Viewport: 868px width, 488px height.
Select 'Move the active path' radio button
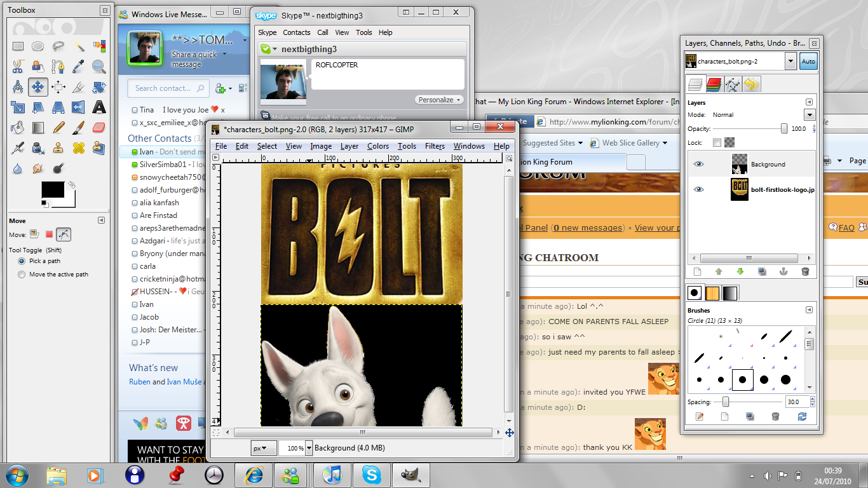coord(22,274)
